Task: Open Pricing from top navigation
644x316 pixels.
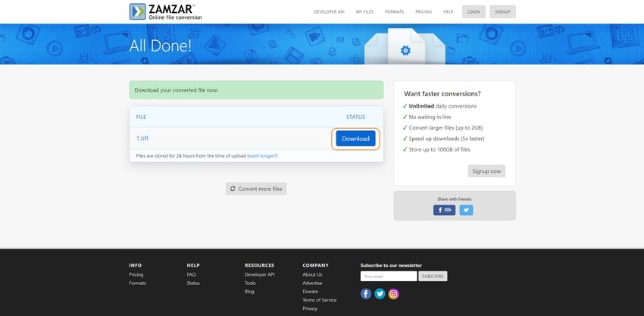Action: pyautogui.click(x=424, y=12)
